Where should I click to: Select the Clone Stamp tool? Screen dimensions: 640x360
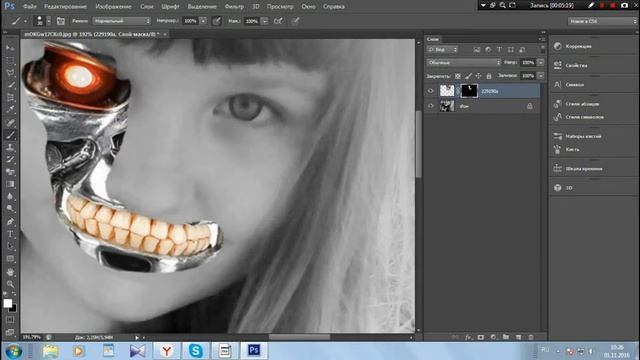[10, 147]
